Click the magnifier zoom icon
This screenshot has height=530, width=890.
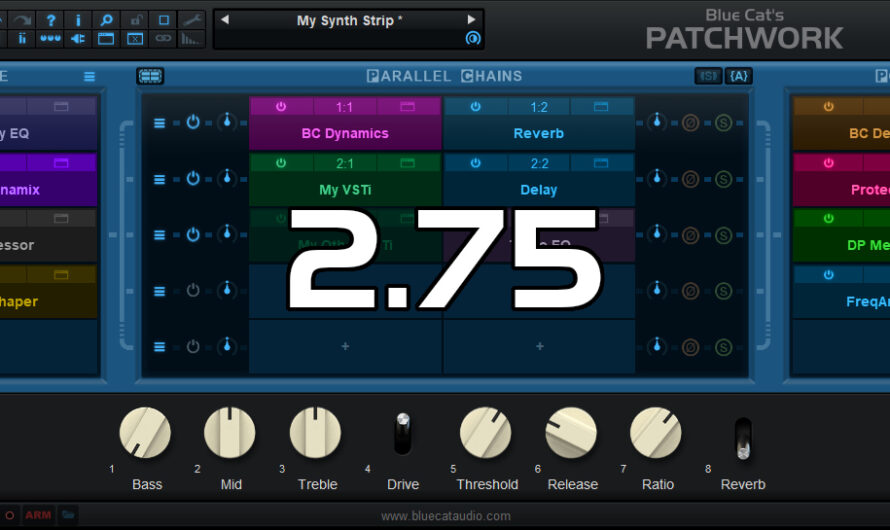106,20
